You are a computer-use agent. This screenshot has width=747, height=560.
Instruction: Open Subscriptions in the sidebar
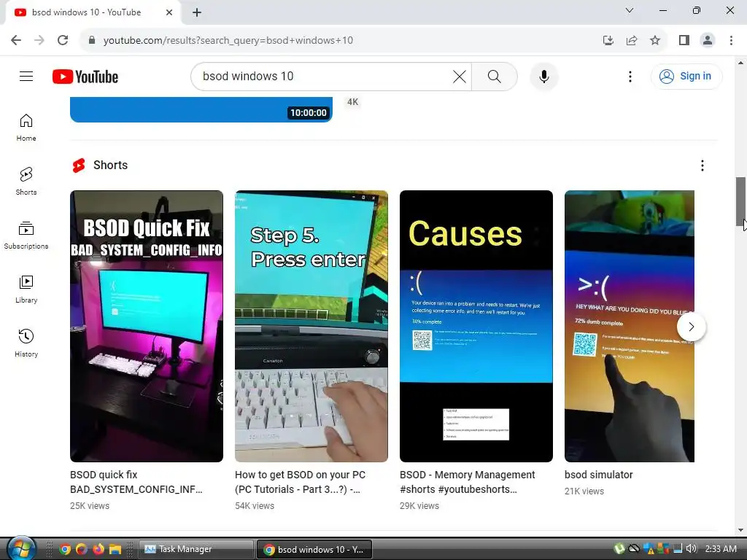click(x=26, y=236)
